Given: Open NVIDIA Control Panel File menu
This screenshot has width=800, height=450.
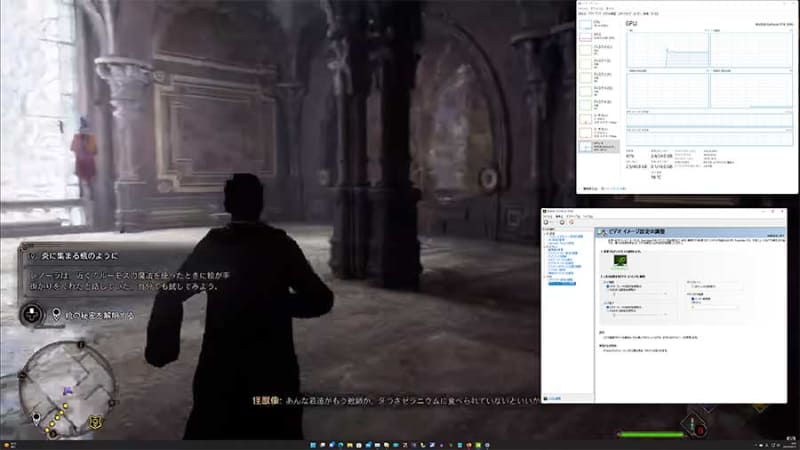Looking at the screenshot, I should tap(547, 216).
